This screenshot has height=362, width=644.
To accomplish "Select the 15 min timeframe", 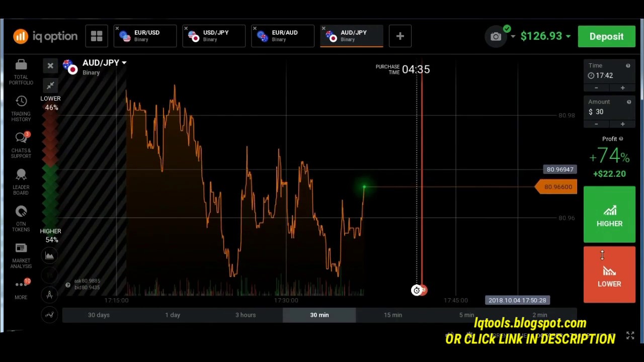I will [x=393, y=315].
